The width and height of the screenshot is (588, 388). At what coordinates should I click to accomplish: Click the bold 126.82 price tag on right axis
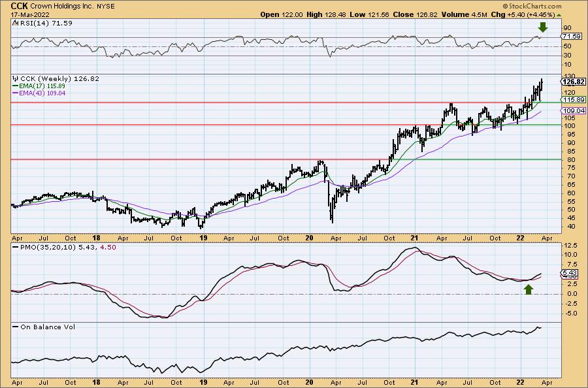(574, 82)
